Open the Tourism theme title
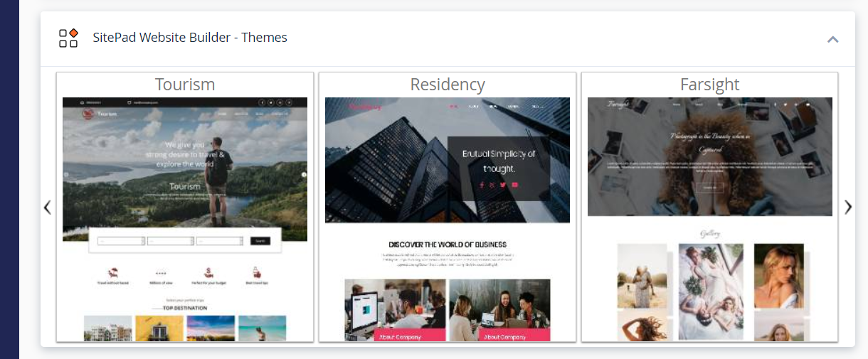The image size is (868, 359). point(185,85)
